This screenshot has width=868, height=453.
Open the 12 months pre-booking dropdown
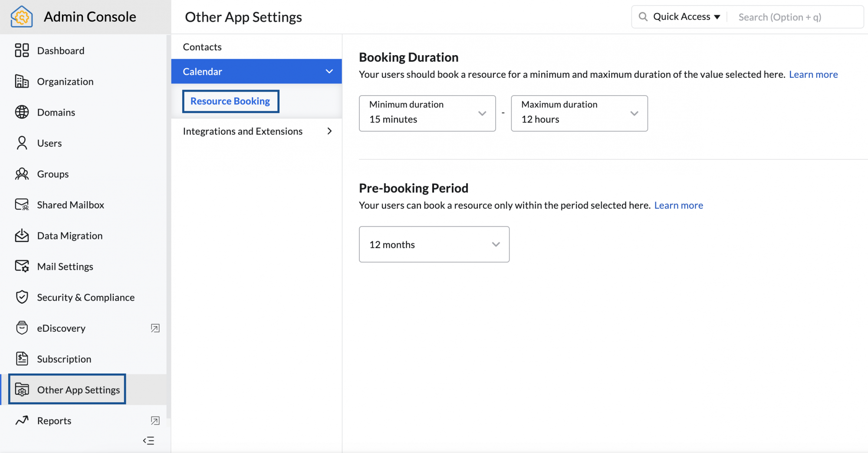point(434,244)
